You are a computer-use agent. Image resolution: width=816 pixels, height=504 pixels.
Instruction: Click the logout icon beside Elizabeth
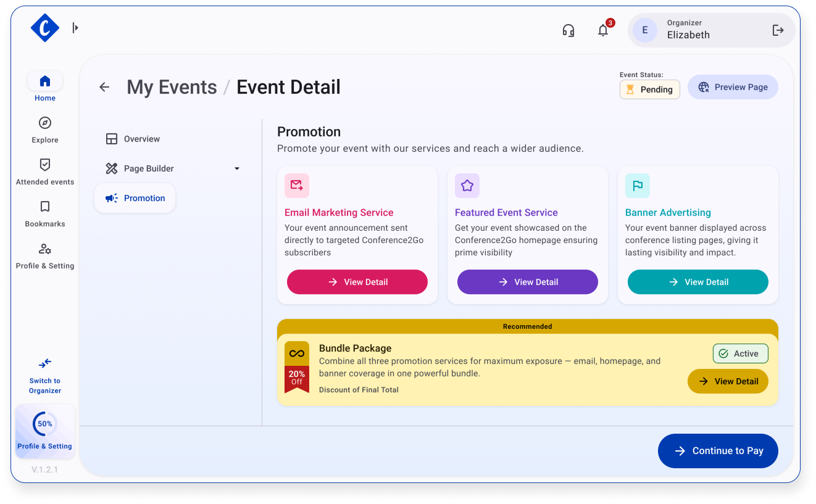778,30
